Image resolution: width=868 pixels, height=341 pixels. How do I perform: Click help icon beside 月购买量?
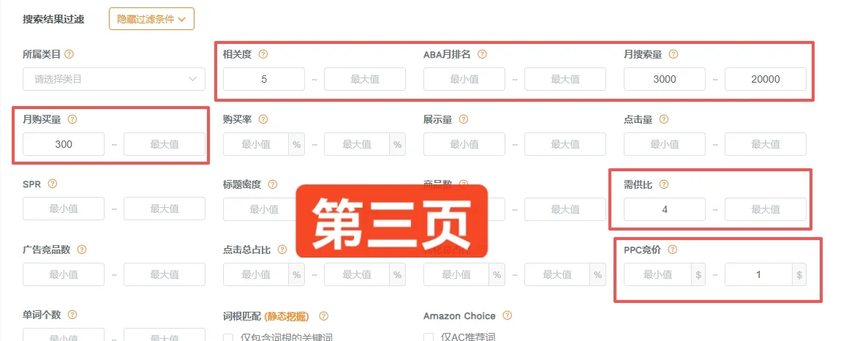pyautogui.click(x=72, y=119)
